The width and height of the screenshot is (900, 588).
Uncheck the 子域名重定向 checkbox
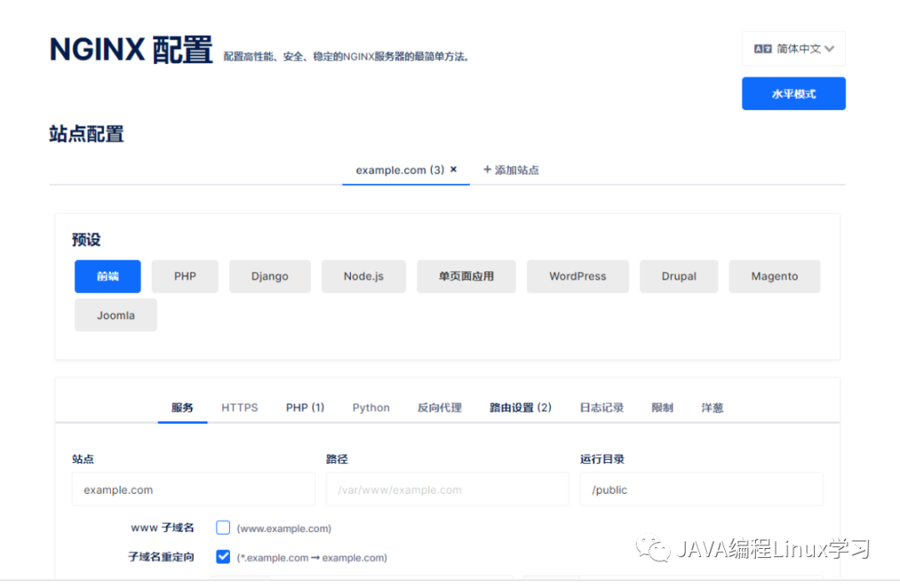222,556
